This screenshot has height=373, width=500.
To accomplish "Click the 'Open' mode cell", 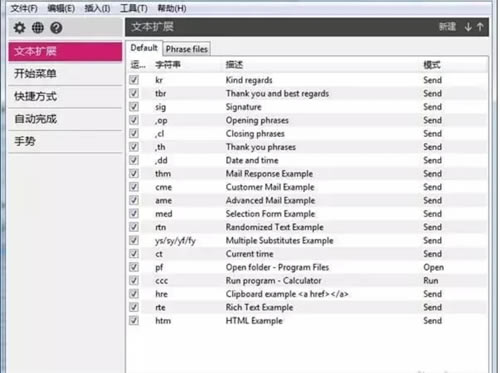I will click(x=433, y=267).
